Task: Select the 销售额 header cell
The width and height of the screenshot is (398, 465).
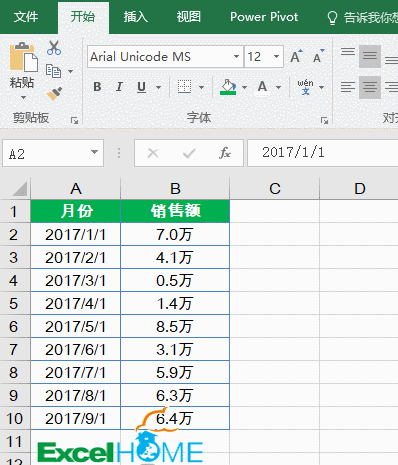Action: click(x=175, y=211)
